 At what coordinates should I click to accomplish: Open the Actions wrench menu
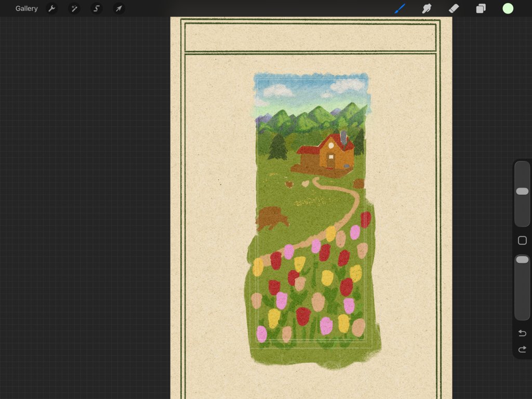click(51, 8)
